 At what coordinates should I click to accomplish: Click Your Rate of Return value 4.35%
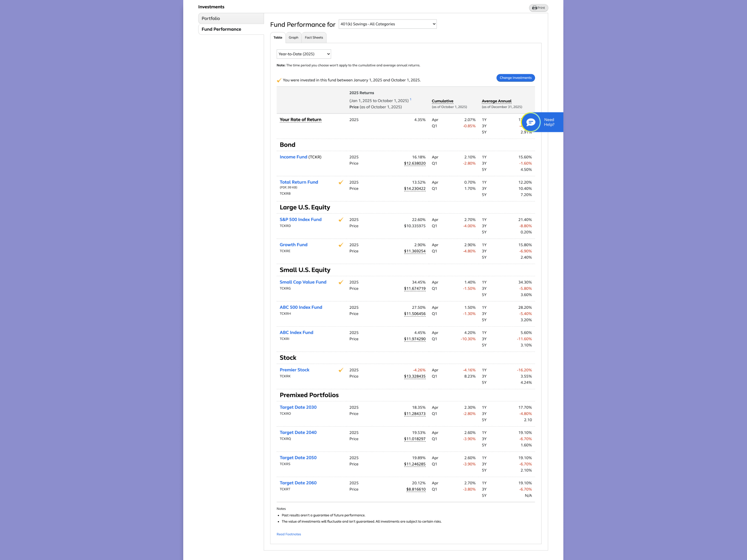(x=420, y=120)
